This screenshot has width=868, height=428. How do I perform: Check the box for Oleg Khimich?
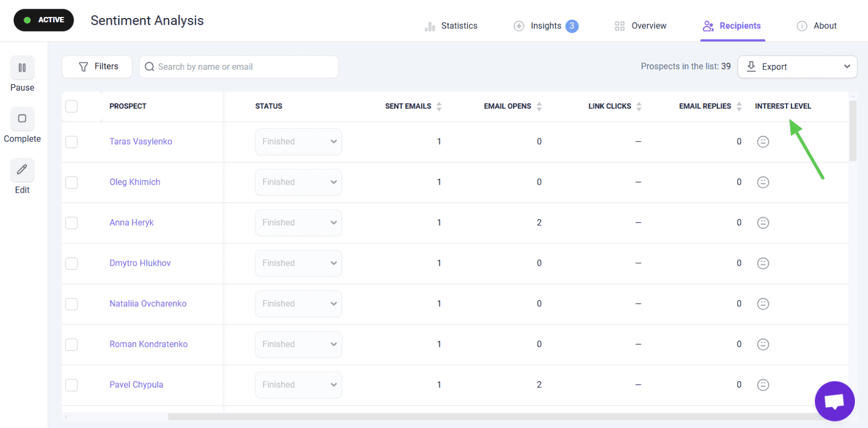click(x=72, y=182)
